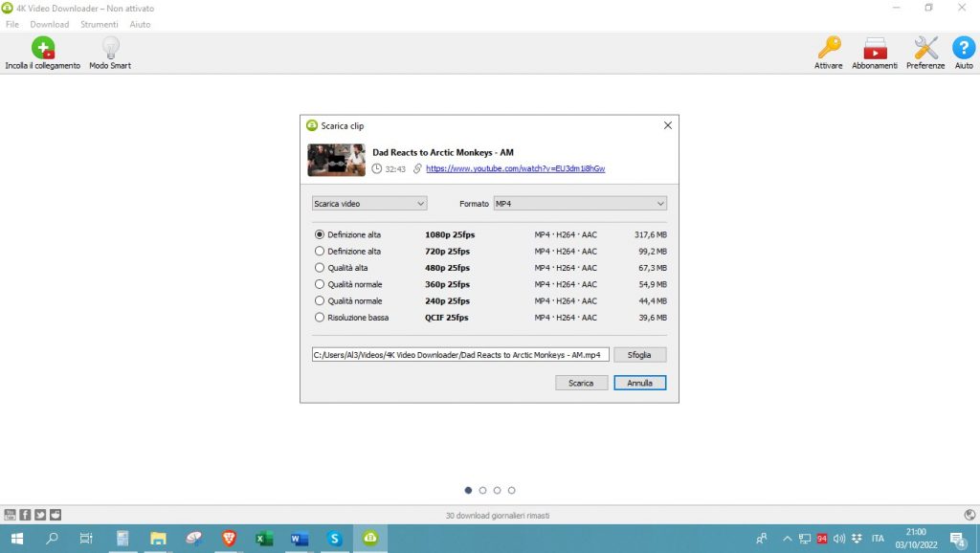This screenshot has height=553, width=980.
Task: Open Brave browser from the taskbar
Action: (229, 539)
